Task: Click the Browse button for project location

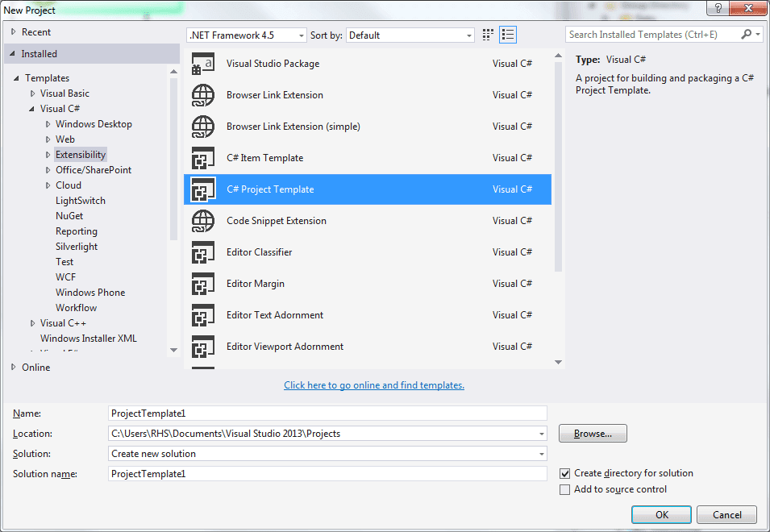Action: (x=592, y=433)
